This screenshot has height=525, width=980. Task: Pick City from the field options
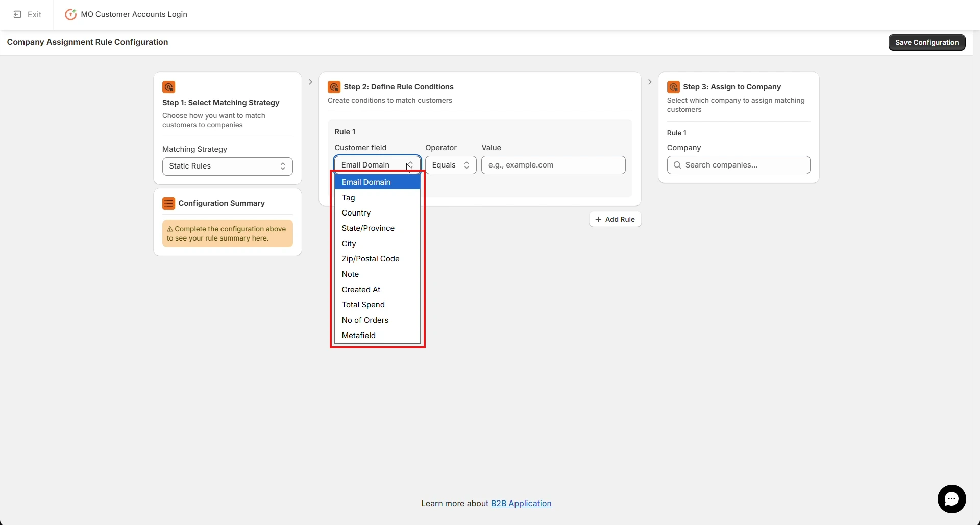[377, 244]
